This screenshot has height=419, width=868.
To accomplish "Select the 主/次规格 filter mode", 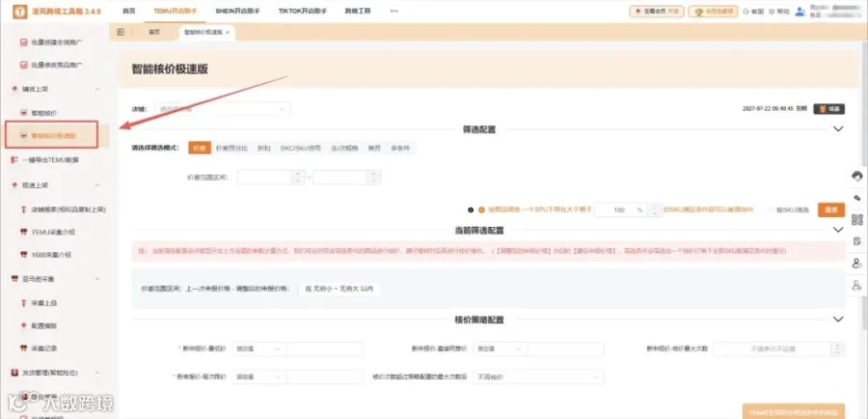I will pos(344,148).
